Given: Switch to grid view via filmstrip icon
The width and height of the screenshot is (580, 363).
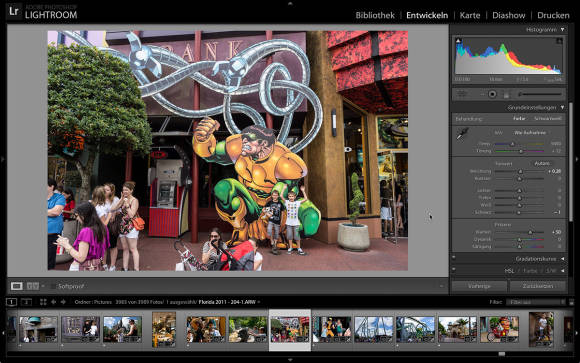Looking at the screenshot, I should pos(43,302).
